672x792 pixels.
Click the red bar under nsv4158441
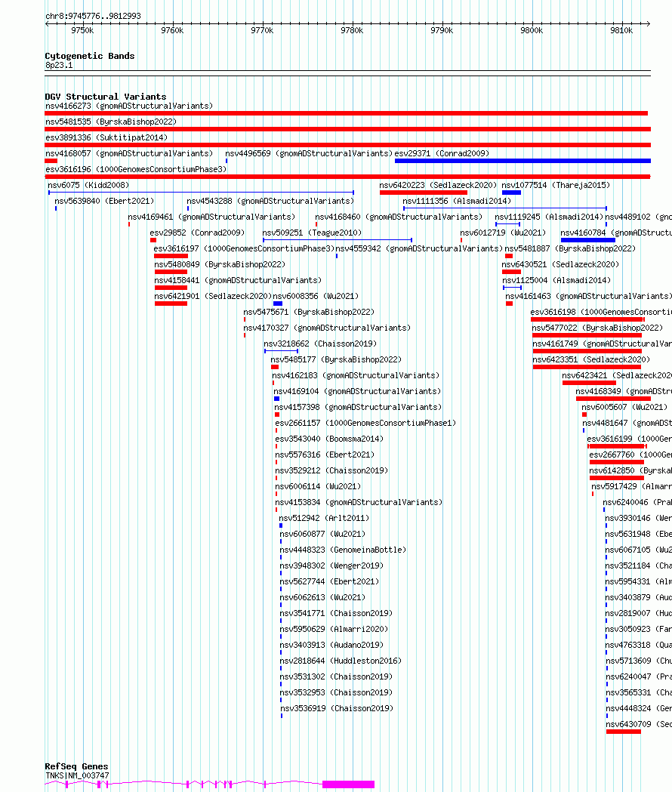(x=171, y=288)
